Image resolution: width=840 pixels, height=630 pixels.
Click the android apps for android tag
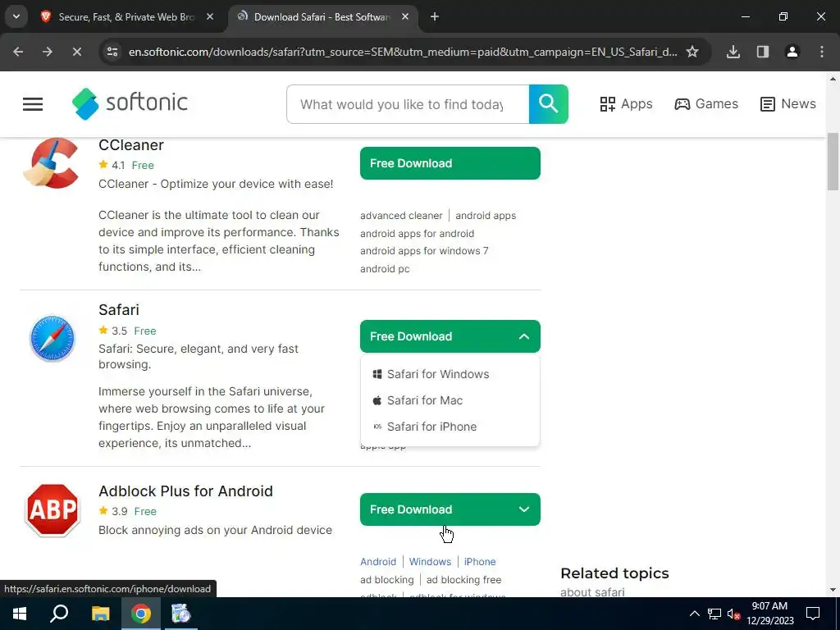[x=418, y=234]
